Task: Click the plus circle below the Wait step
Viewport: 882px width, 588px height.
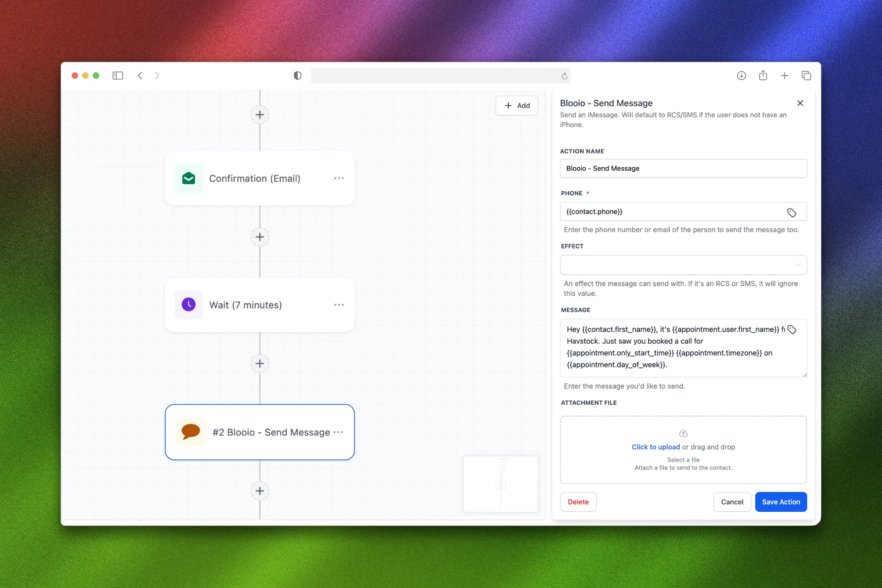Action: pos(260,363)
